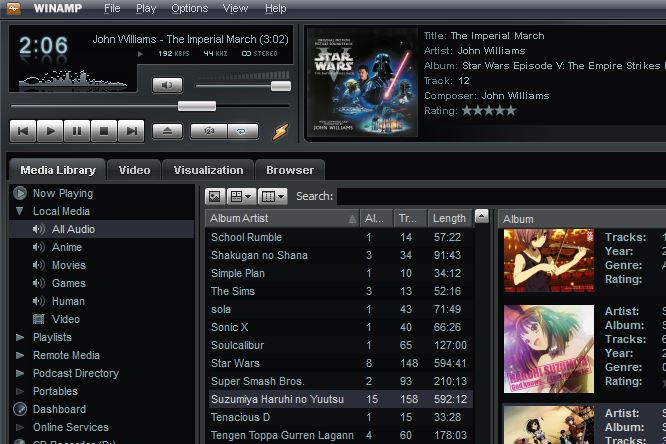
Task: Toggle the elapsed time display 2:06
Action: [43, 45]
